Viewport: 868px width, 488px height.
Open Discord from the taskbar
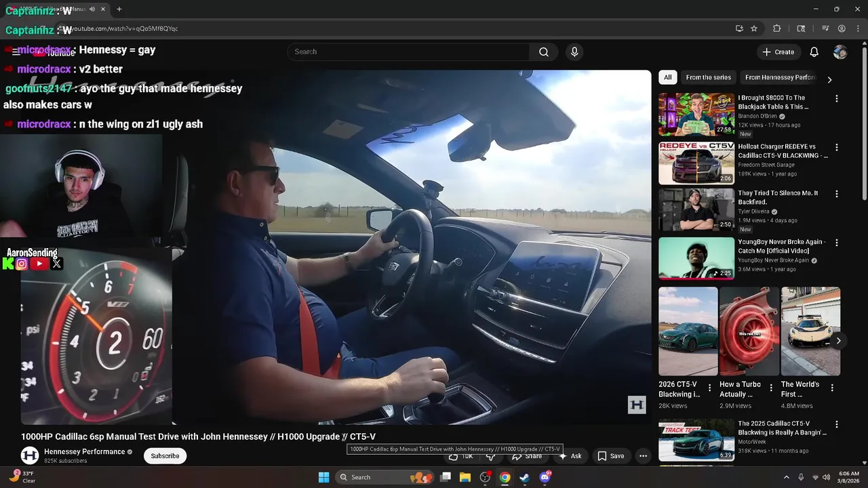[x=545, y=477]
